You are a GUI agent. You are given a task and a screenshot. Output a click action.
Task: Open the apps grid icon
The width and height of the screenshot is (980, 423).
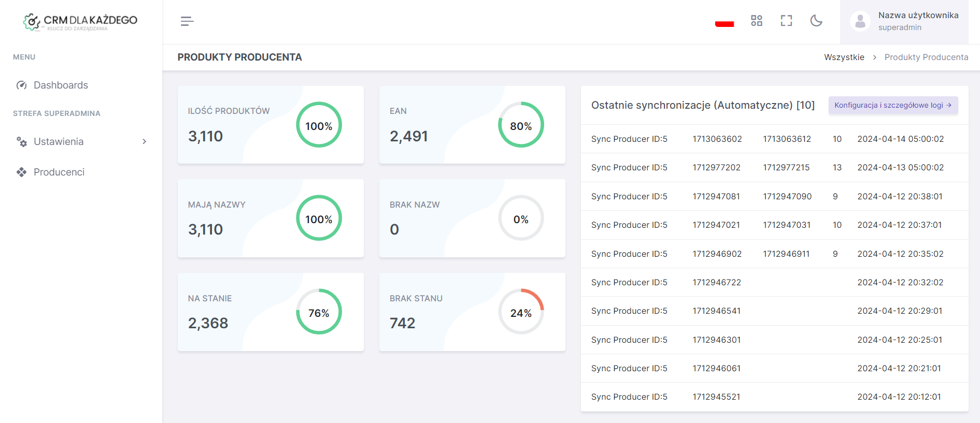point(756,21)
